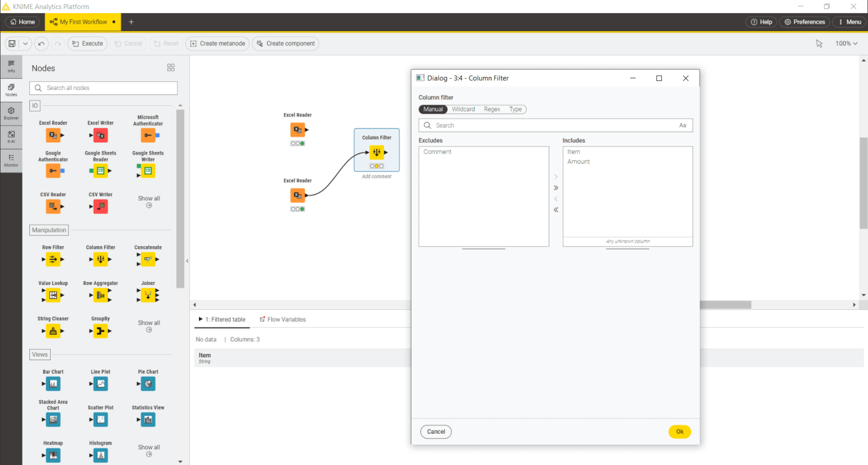Select My First Workflow tab
Viewport: 868px width, 465px height.
click(83, 22)
